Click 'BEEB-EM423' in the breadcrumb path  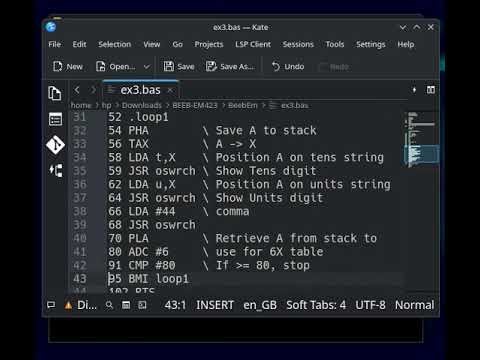[x=195, y=105]
